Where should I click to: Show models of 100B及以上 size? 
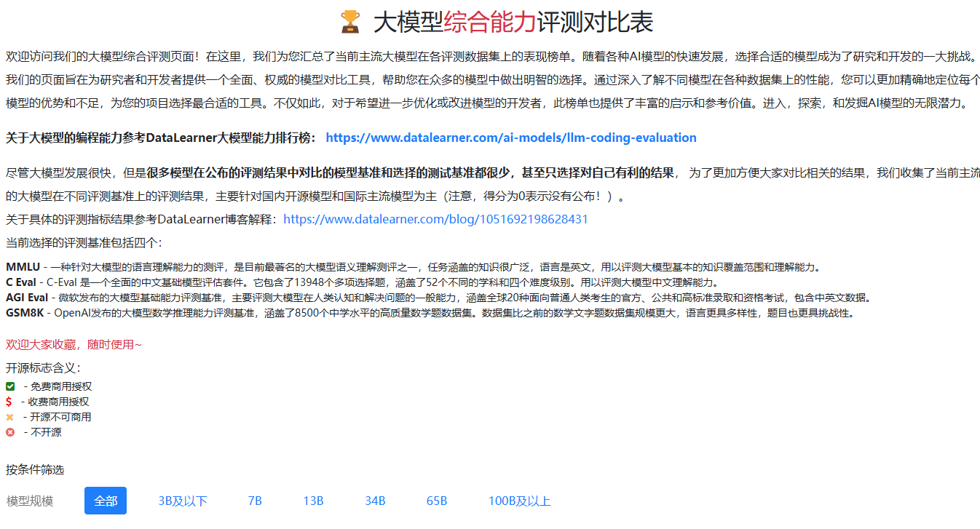(x=519, y=501)
